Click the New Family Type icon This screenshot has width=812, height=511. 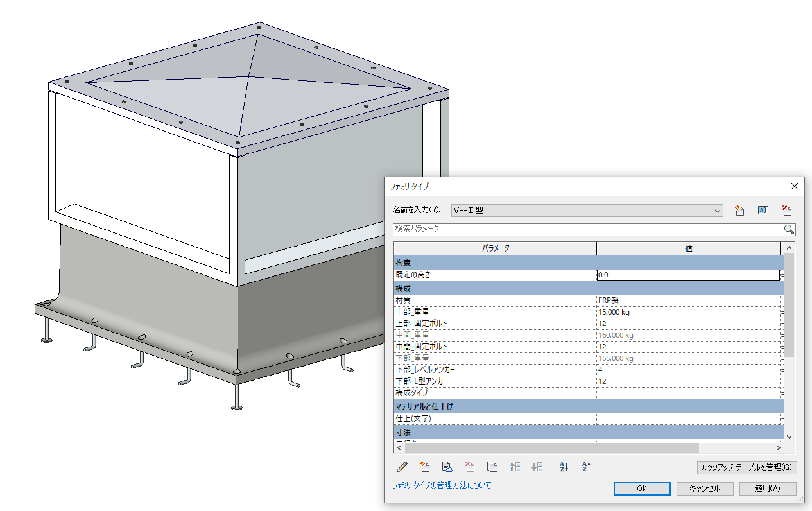click(x=739, y=211)
